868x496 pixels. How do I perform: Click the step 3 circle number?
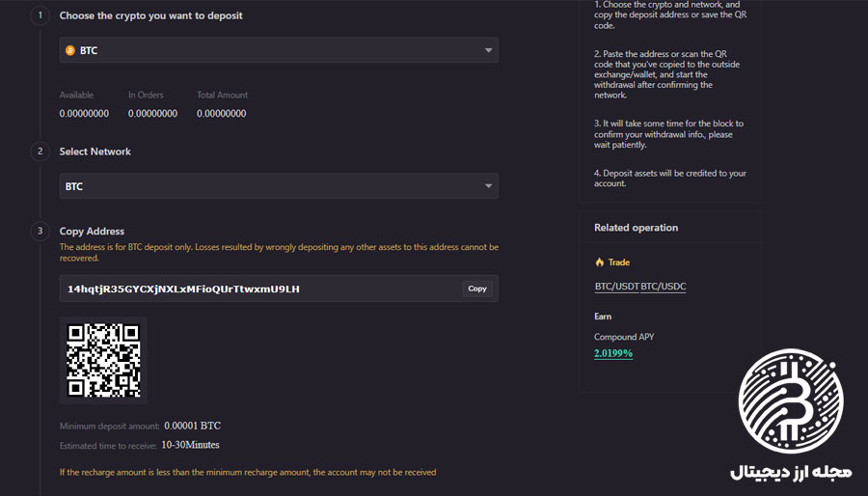pyautogui.click(x=40, y=231)
